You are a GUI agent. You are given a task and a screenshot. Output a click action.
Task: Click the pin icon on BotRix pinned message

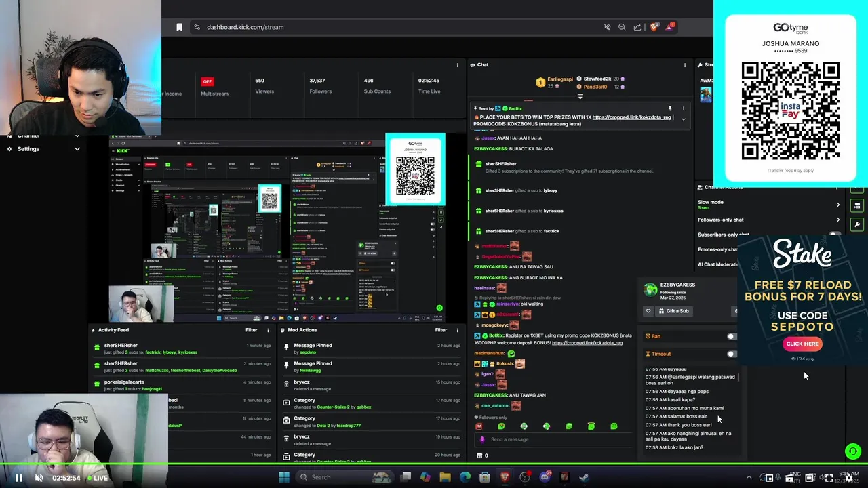click(669, 108)
